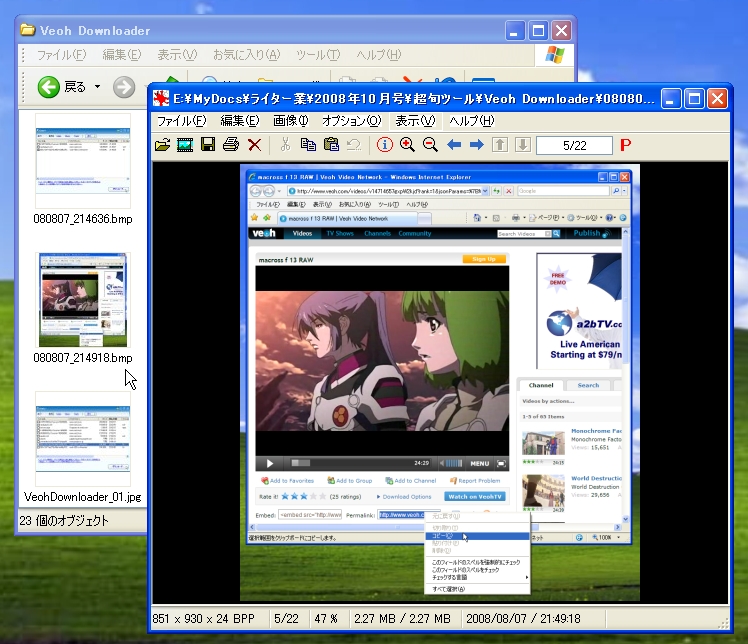Click the red P plugin icon
The height and width of the screenshot is (644, 748).
click(625, 145)
